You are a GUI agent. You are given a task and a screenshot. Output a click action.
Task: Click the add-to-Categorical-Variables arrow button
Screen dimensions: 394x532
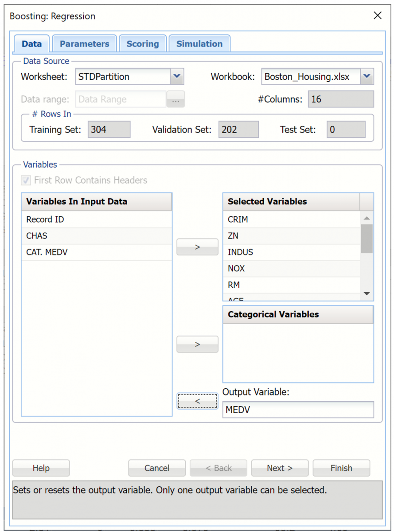click(197, 344)
